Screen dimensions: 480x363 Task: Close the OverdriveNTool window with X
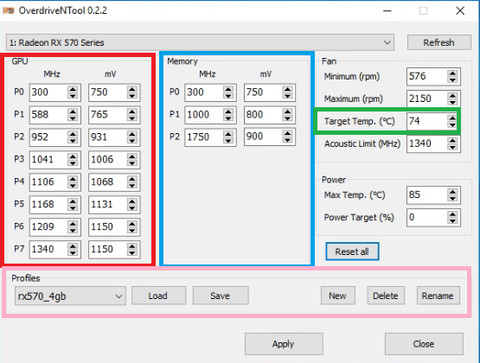[460, 11]
